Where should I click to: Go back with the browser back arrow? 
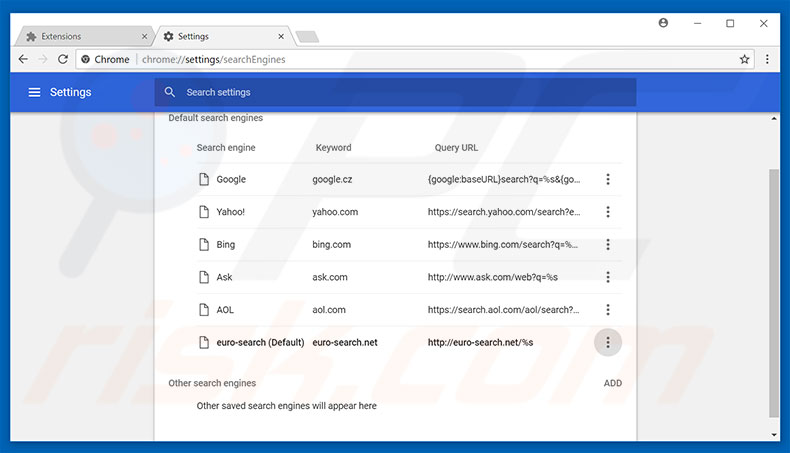[x=23, y=59]
